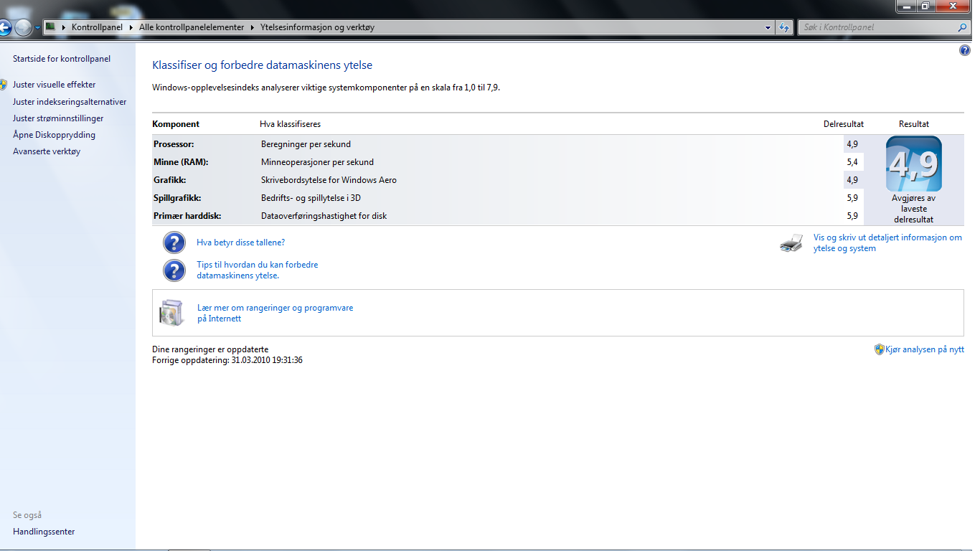The height and width of the screenshot is (551, 980).
Task: Select 'Alle kontrollpanelelementer' breadcrumb
Action: pyautogui.click(x=192, y=27)
